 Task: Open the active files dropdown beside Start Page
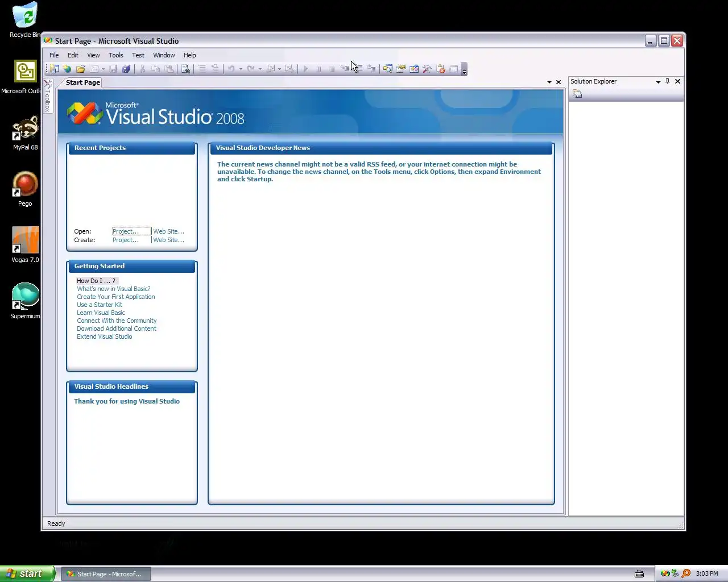(549, 82)
